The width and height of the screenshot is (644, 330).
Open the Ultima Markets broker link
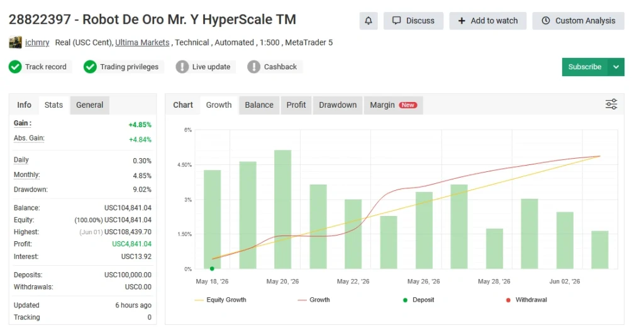point(142,42)
